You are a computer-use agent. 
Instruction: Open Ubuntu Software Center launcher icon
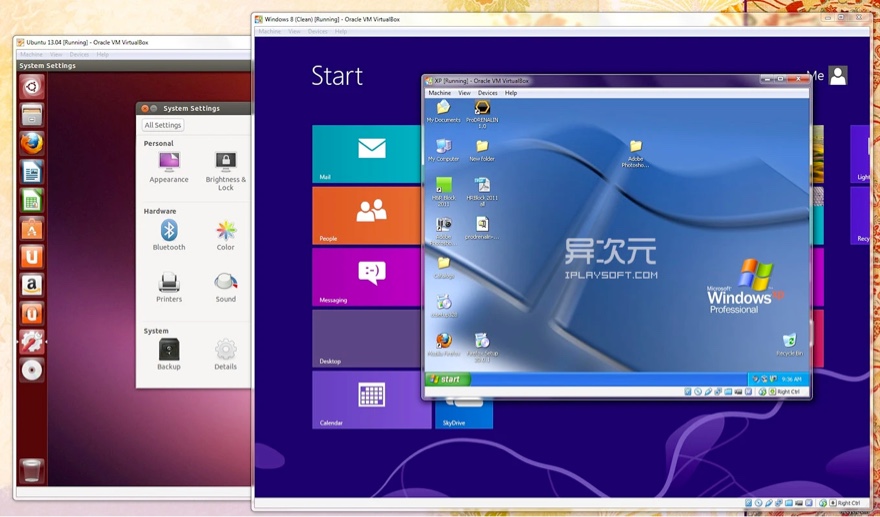[x=31, y=228]
